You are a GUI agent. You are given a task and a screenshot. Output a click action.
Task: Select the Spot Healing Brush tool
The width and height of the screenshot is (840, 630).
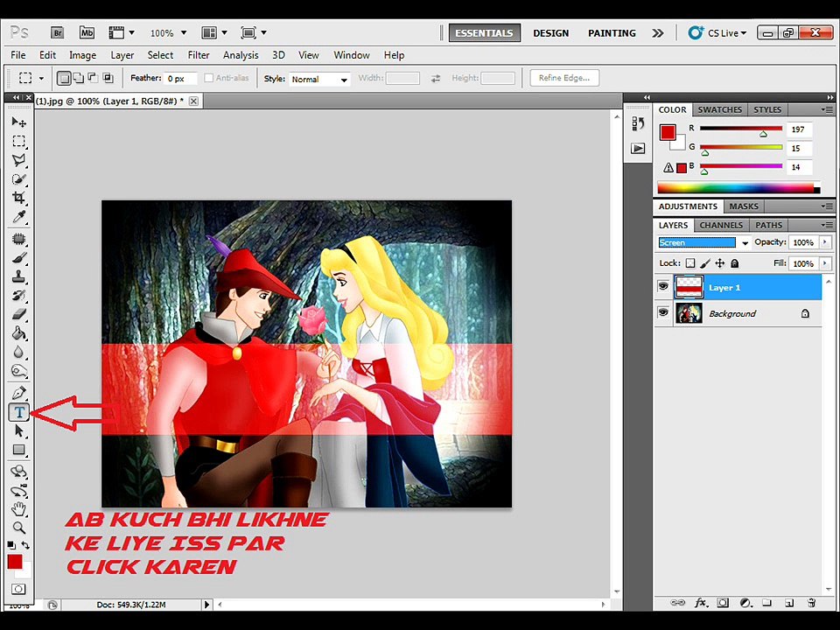(18, 238)
